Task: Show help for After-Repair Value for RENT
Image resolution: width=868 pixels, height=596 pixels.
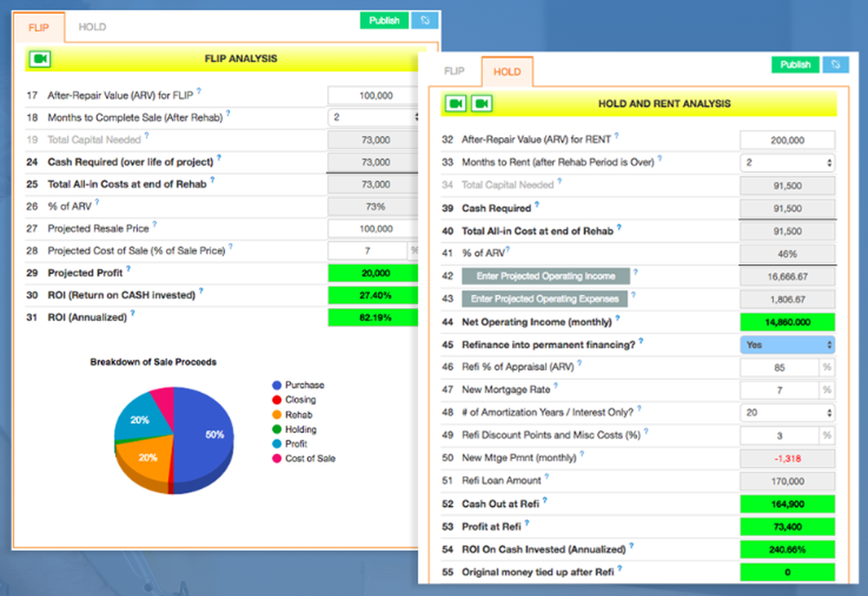Action: (x=616, y=135)
